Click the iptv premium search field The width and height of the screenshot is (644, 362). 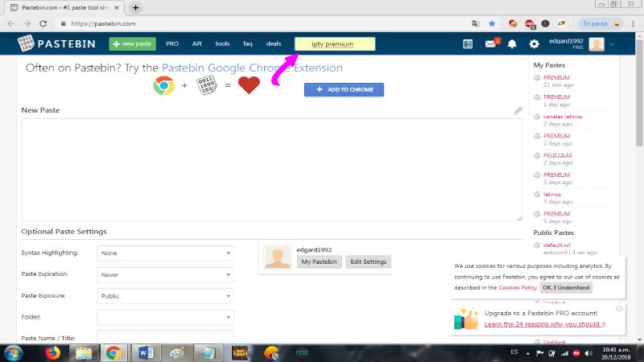pos(335,44)
